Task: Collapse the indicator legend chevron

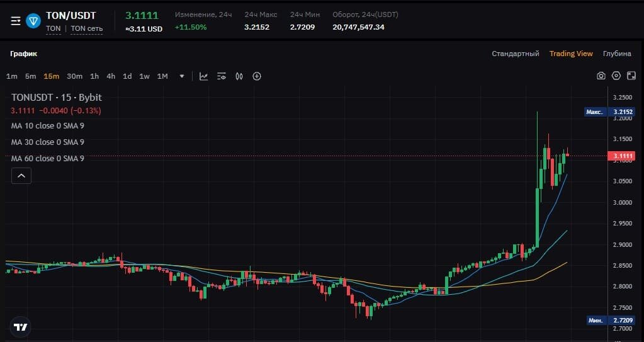Action: click(21, 176)
